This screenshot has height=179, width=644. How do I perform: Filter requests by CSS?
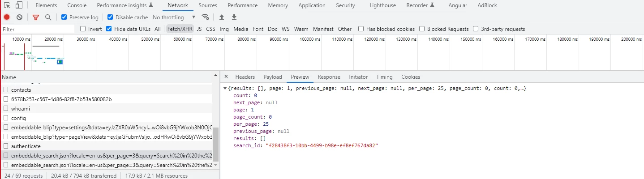pos(210,29)
